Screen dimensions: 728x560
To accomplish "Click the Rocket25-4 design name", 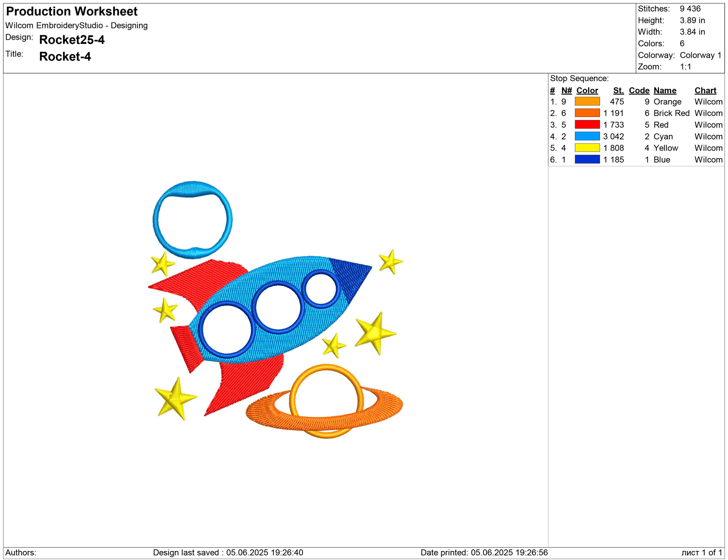I will (x=72, y=40).
